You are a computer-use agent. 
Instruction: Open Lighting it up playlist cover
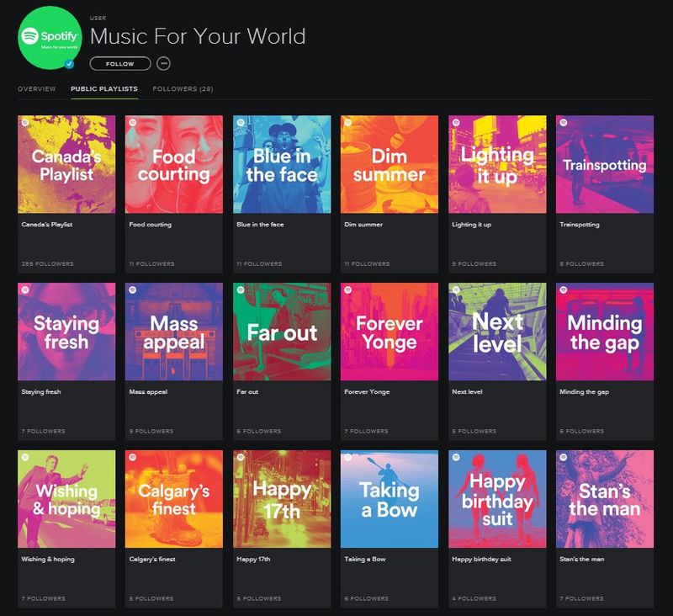point(497,164)
